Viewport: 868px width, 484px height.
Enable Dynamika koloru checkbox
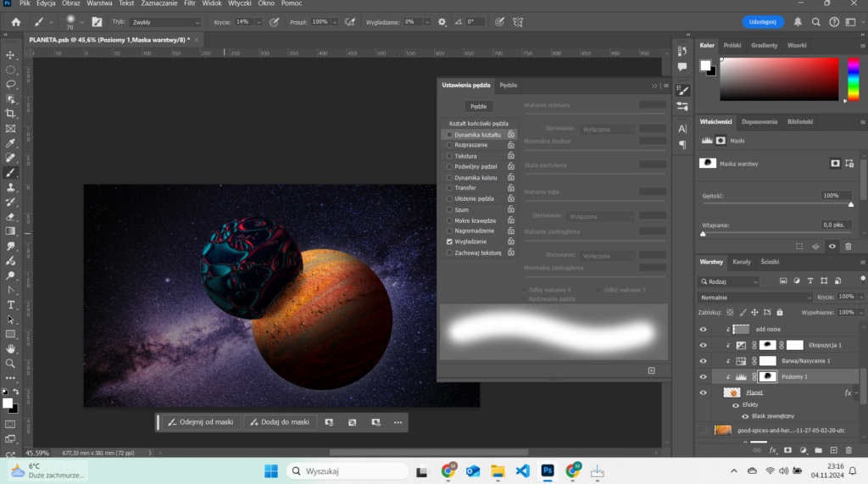pyautogui.click(x=449, y=178)
